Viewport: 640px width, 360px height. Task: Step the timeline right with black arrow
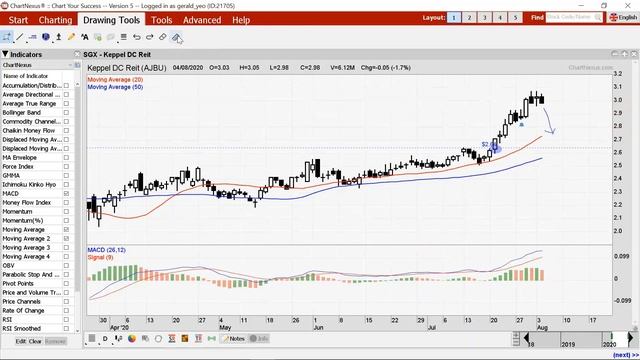pyautogui.click(x=631, y=338)
